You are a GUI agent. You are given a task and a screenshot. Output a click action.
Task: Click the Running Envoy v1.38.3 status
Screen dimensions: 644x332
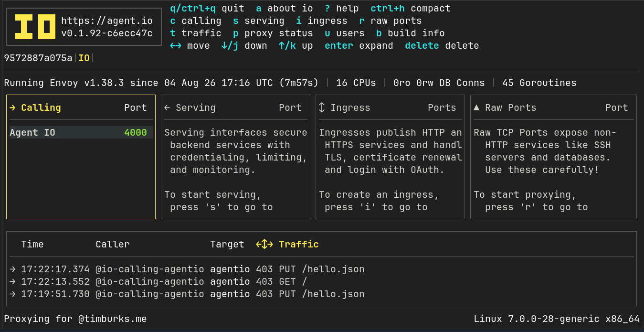coord(161,83)
